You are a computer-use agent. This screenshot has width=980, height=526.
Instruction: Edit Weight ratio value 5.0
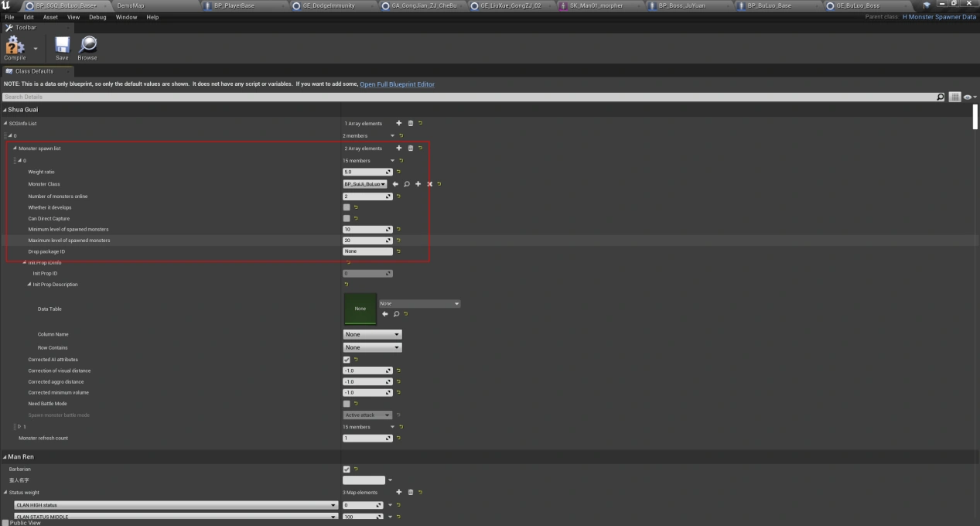[367, 172]
